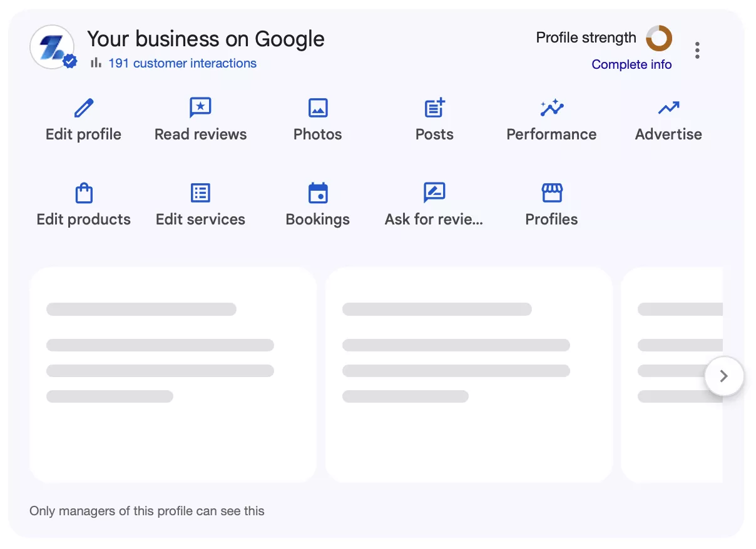Image resolution: width=756 pixels, height=549 pixels.
Task: Create a post via Posts icon
Action: [434, 108]
